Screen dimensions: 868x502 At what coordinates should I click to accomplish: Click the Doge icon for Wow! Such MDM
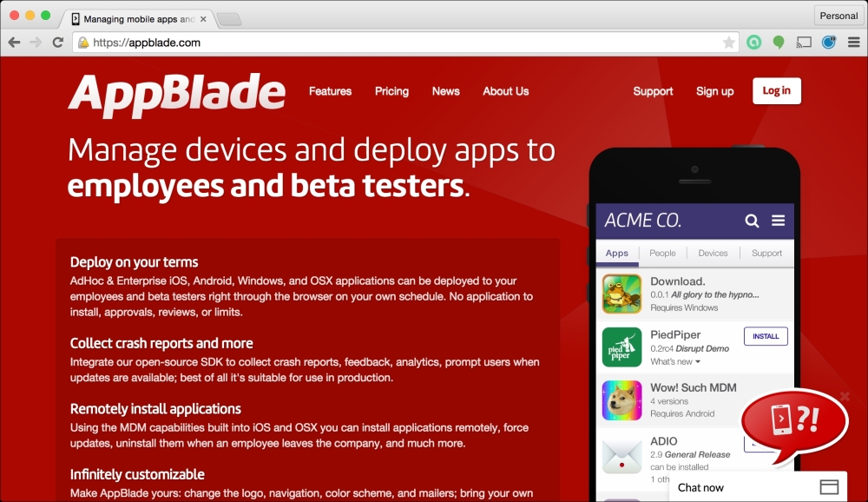click(x=621, y=400)
